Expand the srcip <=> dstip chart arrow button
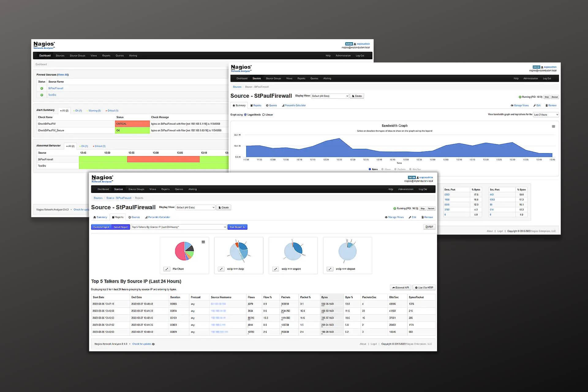The width and height of the screenshot is (588, 392). [x=221, y=269]
